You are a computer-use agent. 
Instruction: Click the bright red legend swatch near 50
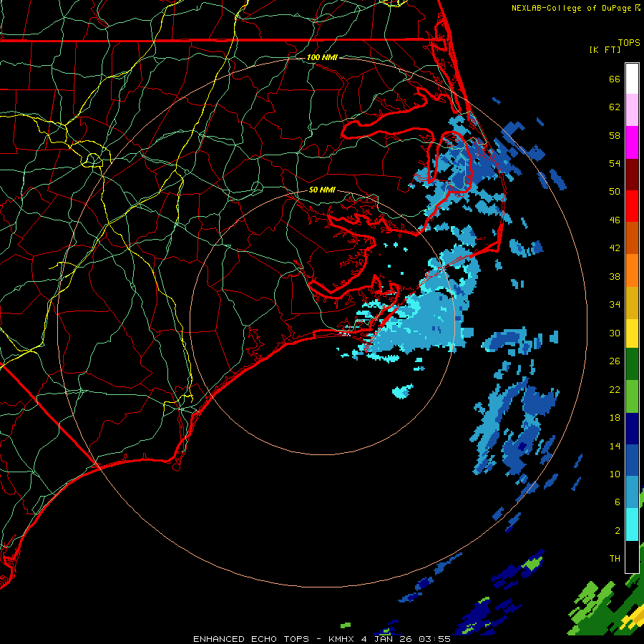632,206
